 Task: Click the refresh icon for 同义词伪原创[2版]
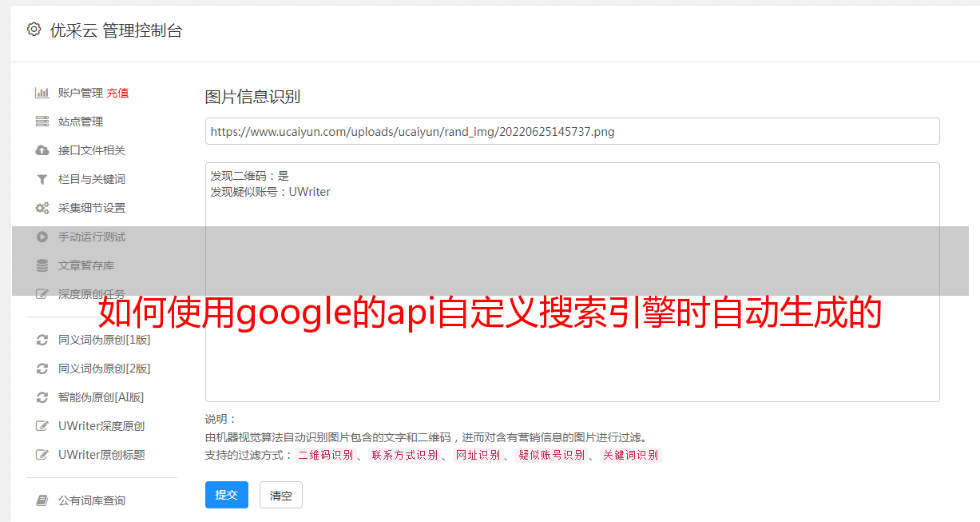[x=42, y=369]
